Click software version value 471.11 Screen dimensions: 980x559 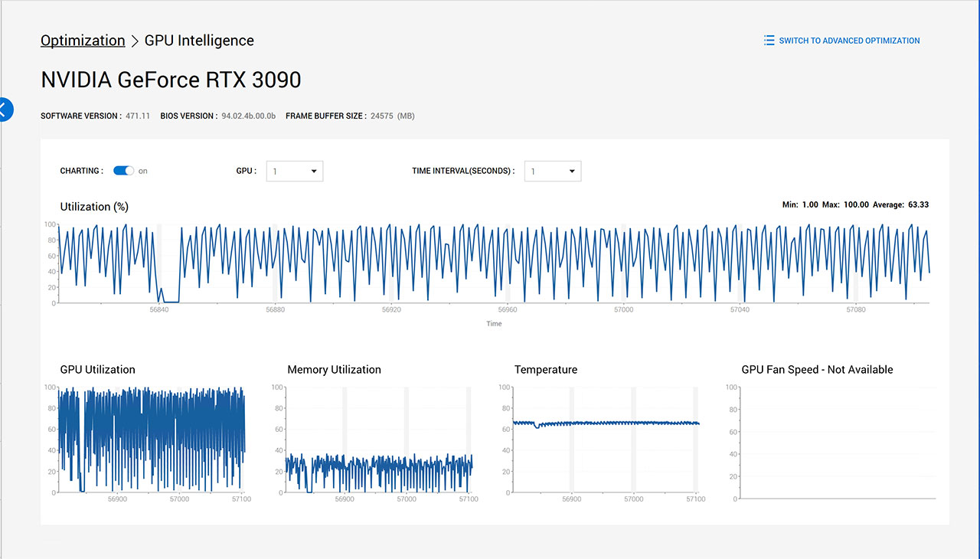138,116
